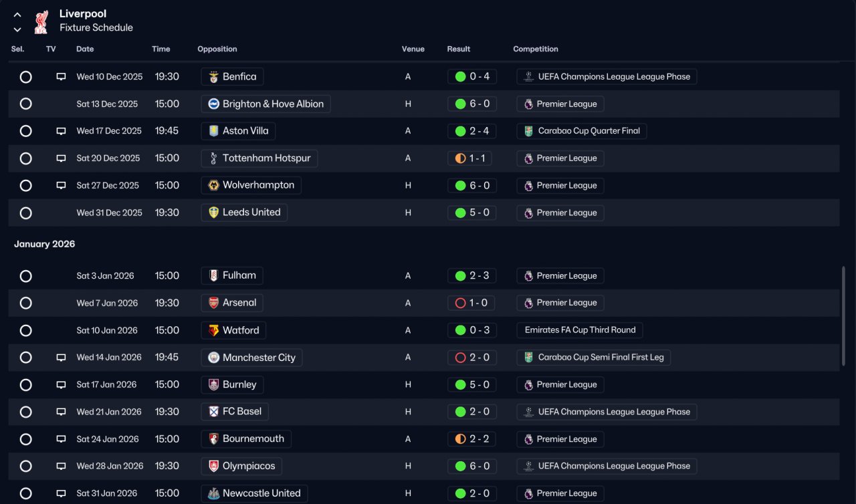The width and height of the screenshot is (856, 504).
Task: Click the Liverpool club crest icon
Action: [41, 21]
